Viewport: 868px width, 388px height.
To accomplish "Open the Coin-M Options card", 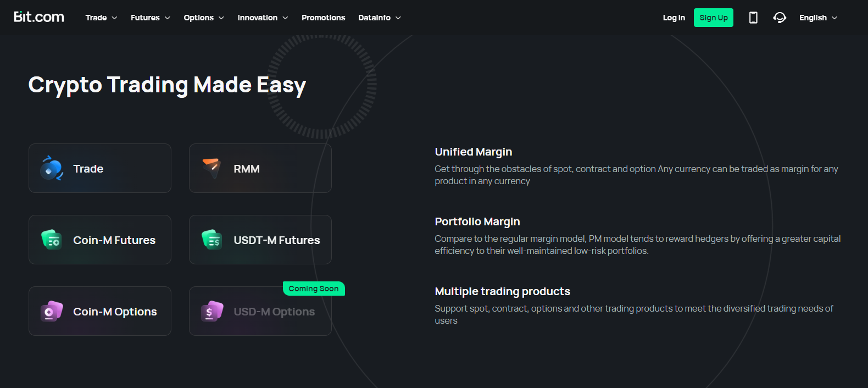I will coord(100,311).
